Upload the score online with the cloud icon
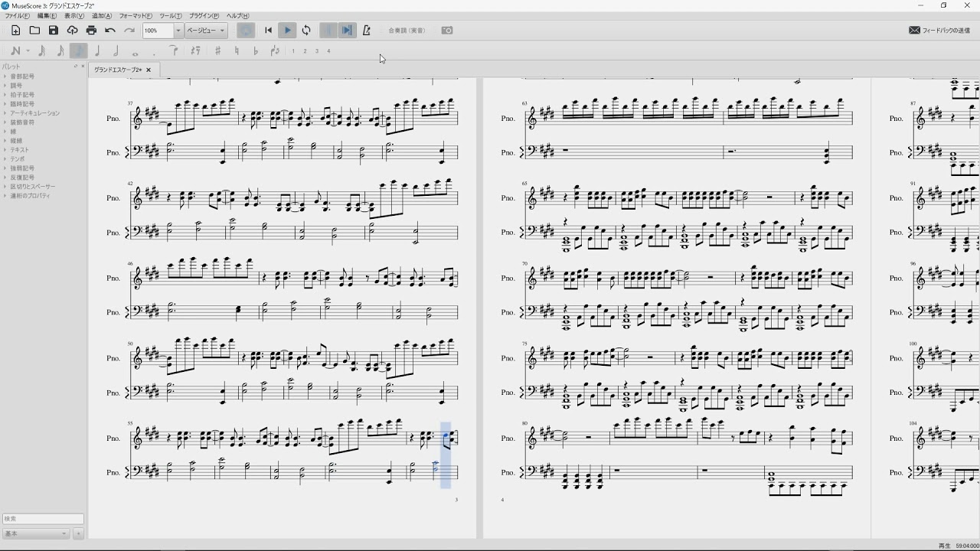This screenshot has height=551, width=980. 73,31
